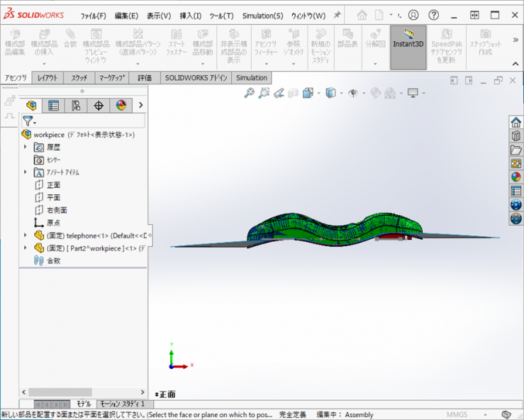The height and width of the screenshot is (420, 524).
Task: Expand the 履歴 history tree node
Action: pyautogui.click(x=26, y=147)
